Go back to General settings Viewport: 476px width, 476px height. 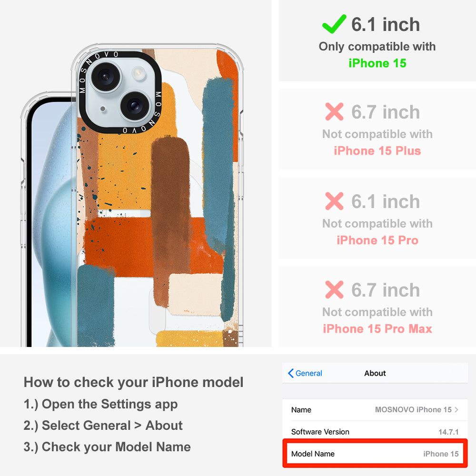point(305,373)
